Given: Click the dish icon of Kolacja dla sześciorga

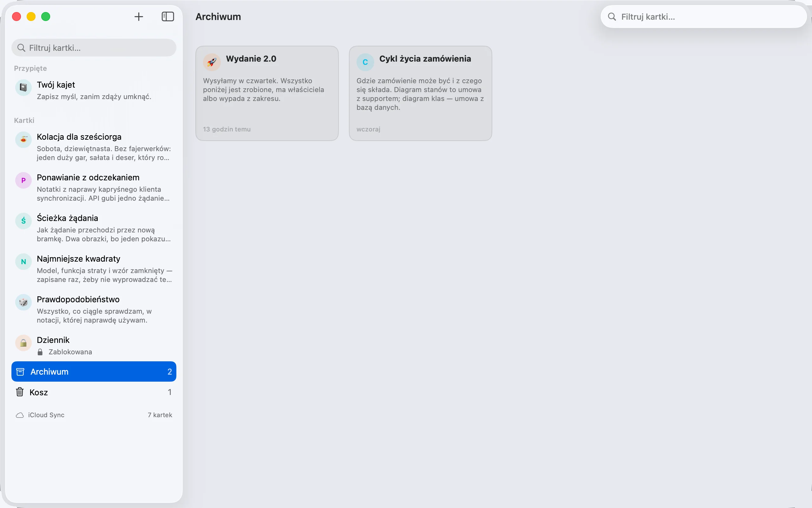Looking at the screenshot, I should coord(23,140).
